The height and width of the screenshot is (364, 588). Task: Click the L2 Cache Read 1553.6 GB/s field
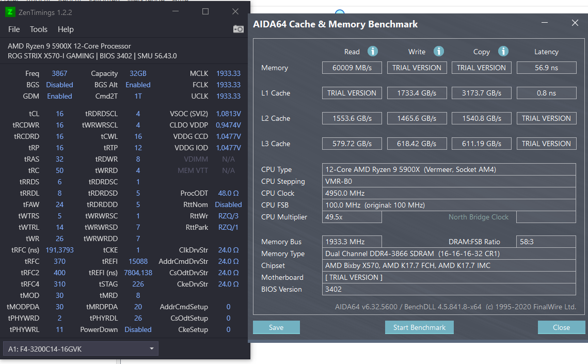pyautogui.click(x=352, y=118)
